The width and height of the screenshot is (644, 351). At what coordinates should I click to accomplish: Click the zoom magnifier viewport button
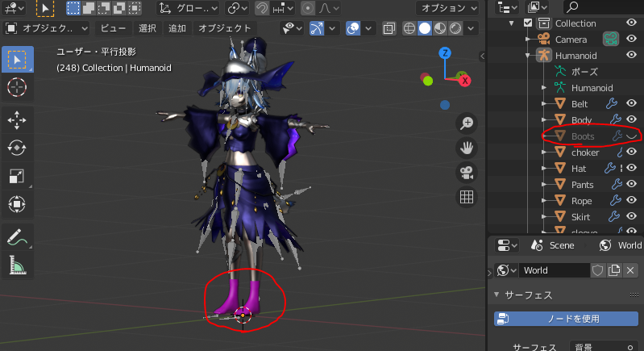[x=467, y=123]
